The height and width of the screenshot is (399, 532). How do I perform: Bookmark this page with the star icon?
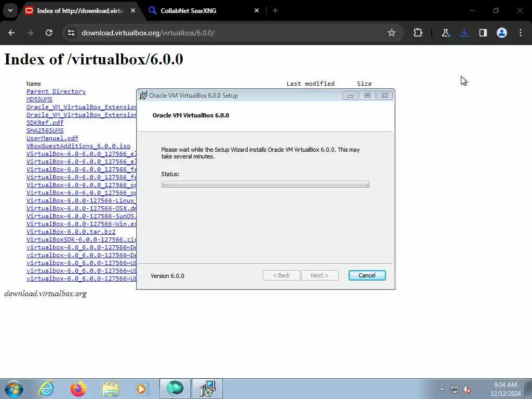pos(392,33)
